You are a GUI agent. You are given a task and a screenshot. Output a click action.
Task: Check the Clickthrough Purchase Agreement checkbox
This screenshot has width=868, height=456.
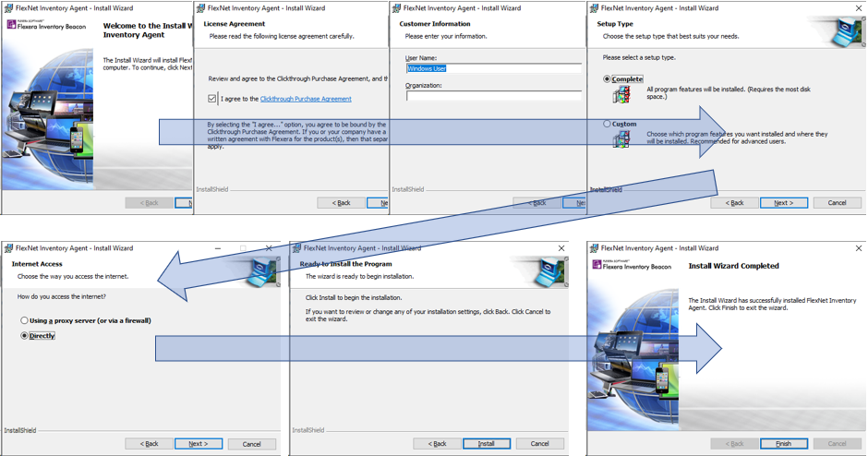click(x=212, y=99)
